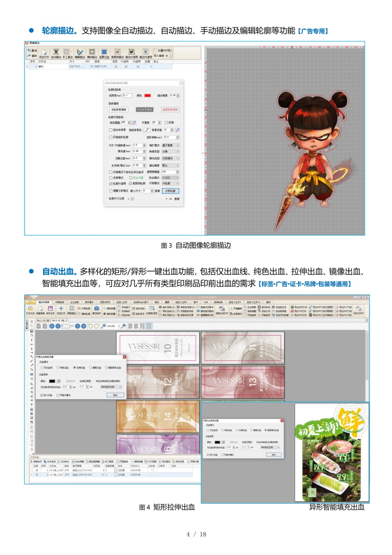This screenshot has width=392, height=555.
Task: Select the 描边外透明 tool icon
Action: pyautogui.click(x=131, y=53)
